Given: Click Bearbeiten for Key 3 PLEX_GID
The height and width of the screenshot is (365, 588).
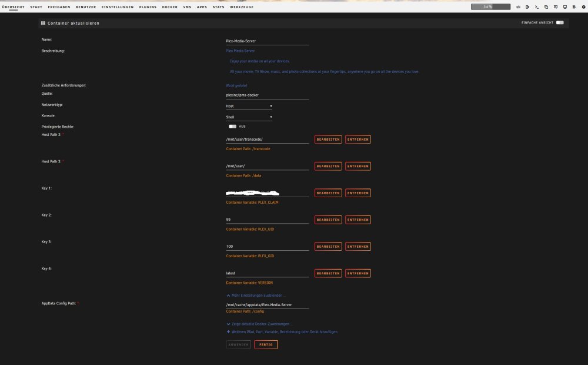Looking at the screenshot, I should 328,247.
